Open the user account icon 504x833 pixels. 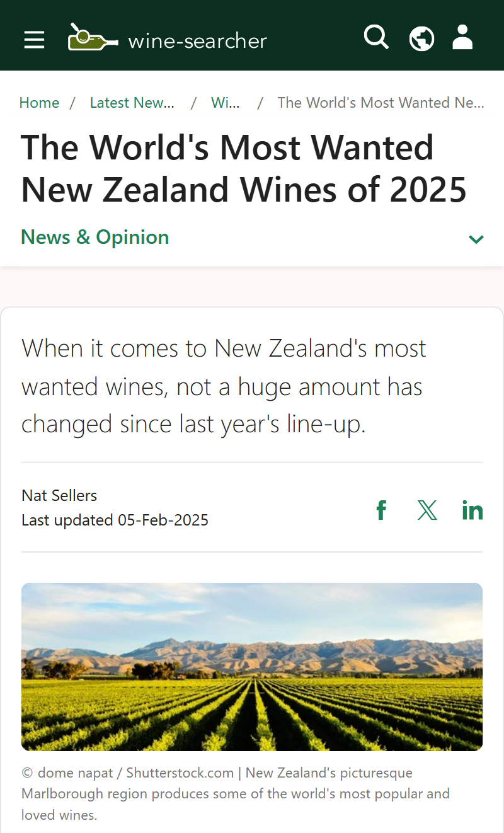click(x=462, y=37)
